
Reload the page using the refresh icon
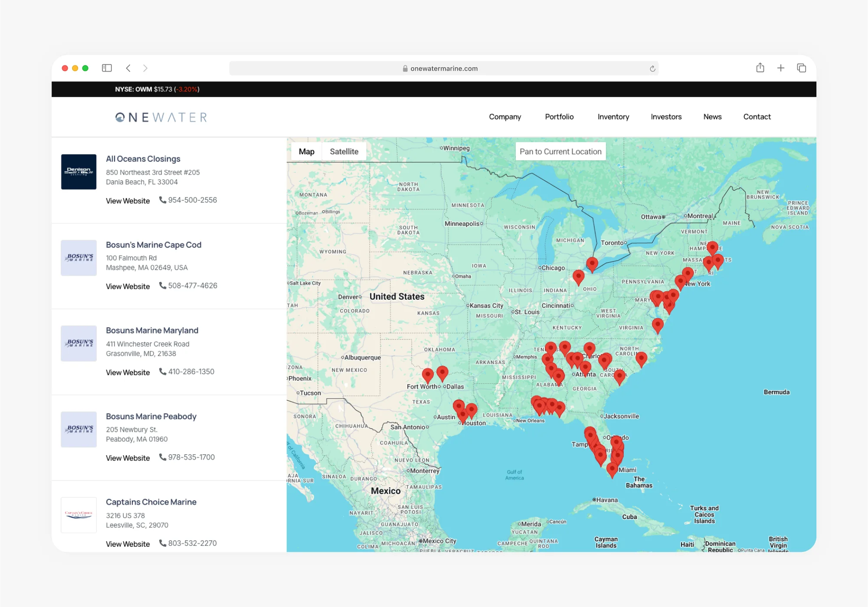[x=652, y=69]
